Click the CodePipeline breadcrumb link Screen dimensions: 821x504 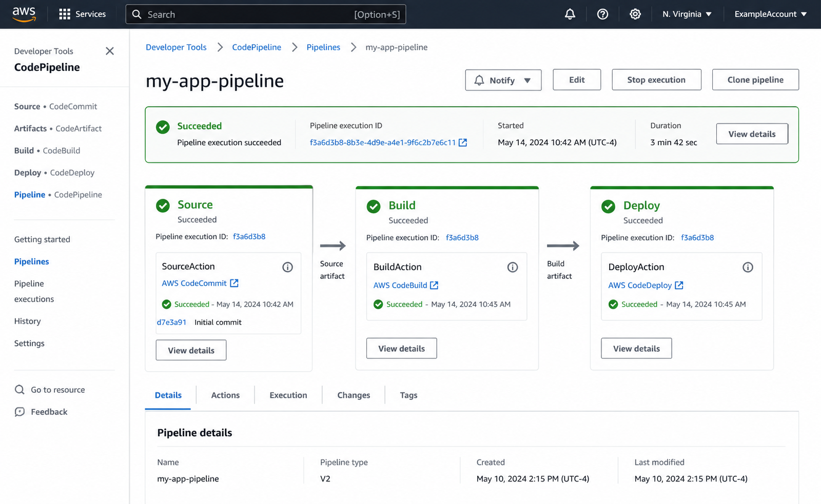(257, 47)
